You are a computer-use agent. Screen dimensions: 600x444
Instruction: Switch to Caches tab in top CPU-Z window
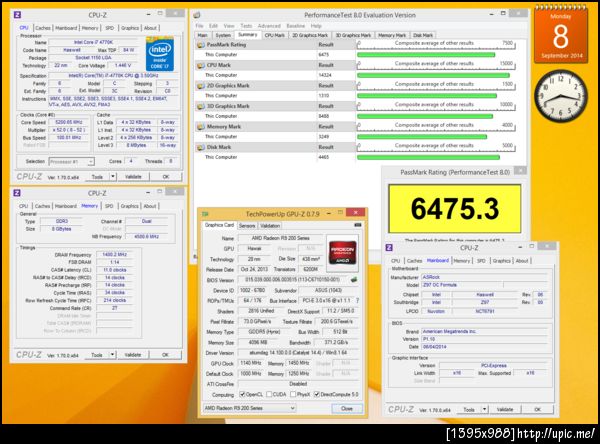pos(43,28)
